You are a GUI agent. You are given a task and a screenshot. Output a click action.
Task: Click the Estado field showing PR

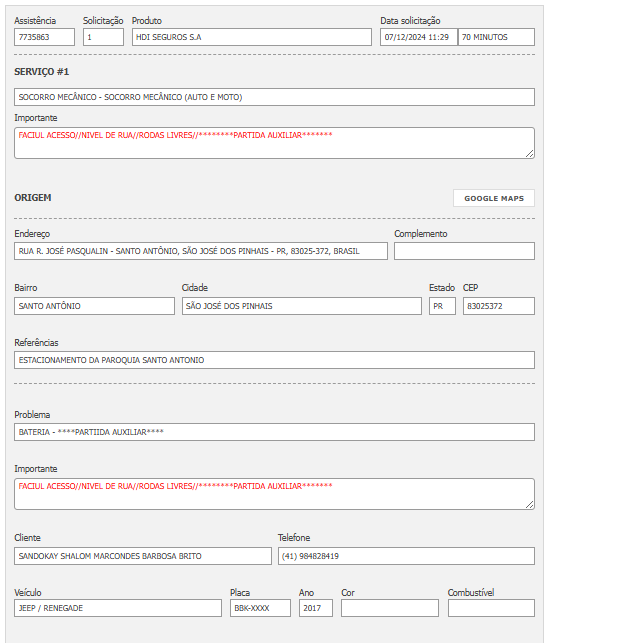tap(442, 306)
